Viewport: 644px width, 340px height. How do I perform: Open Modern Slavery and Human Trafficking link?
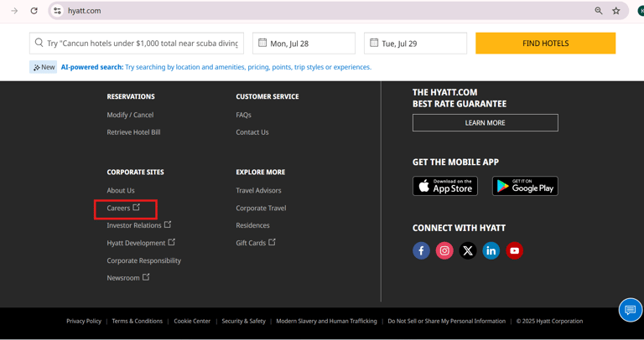[x=326, y=321]
